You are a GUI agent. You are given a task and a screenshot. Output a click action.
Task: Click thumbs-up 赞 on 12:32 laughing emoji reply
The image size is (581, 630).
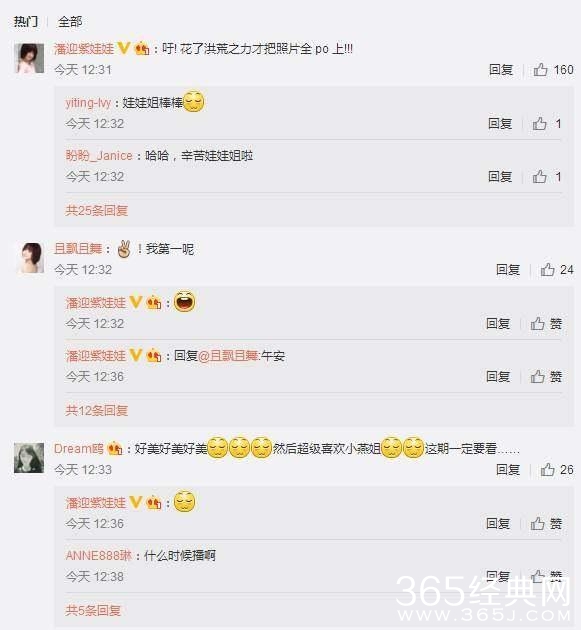click(x=546, y=324)
